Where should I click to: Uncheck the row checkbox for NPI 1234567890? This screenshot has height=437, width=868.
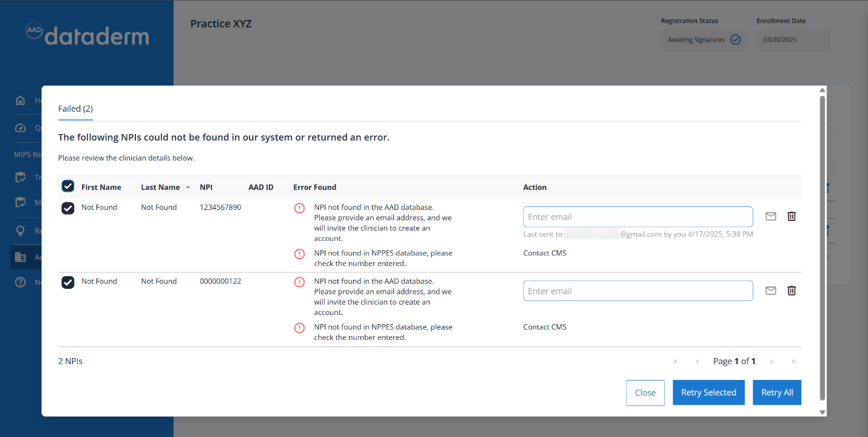[67, 207]
